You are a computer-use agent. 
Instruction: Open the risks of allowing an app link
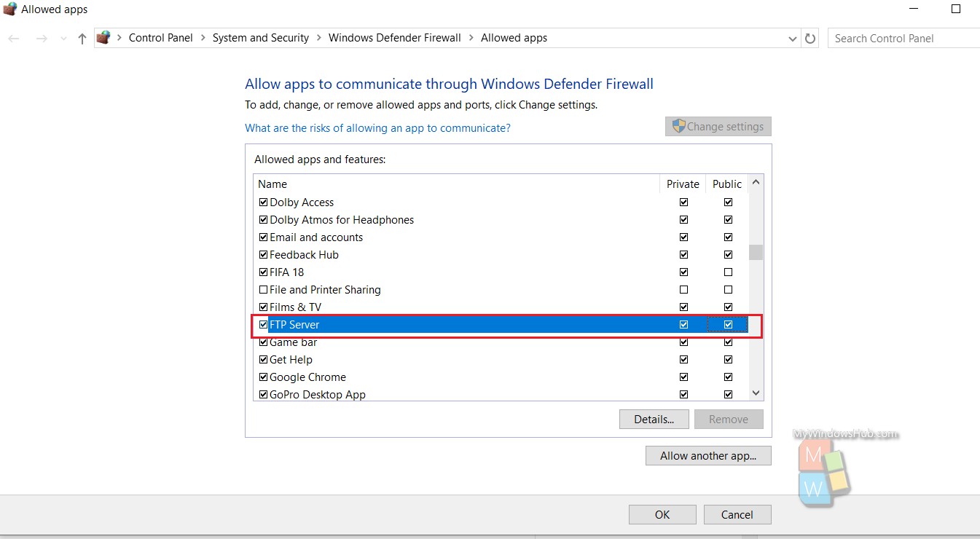[x=377, y=128]
